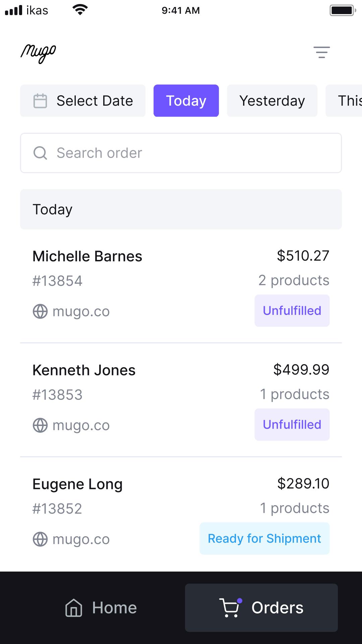This screenshot has height=644, width=362.
Task: Click Ready for Shipment status badge
Action: pos(264,538)
